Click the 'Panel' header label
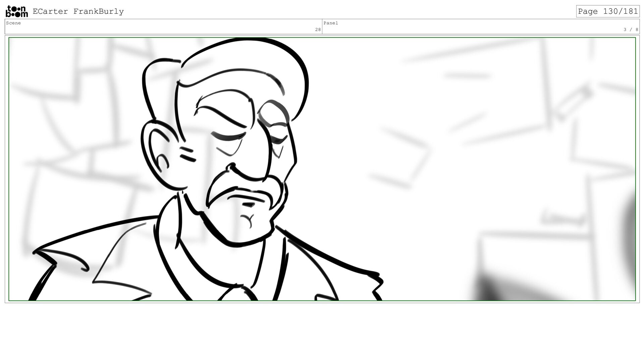Image resolution: width=644 pixels, height=362 pixels. pos(331,23)
